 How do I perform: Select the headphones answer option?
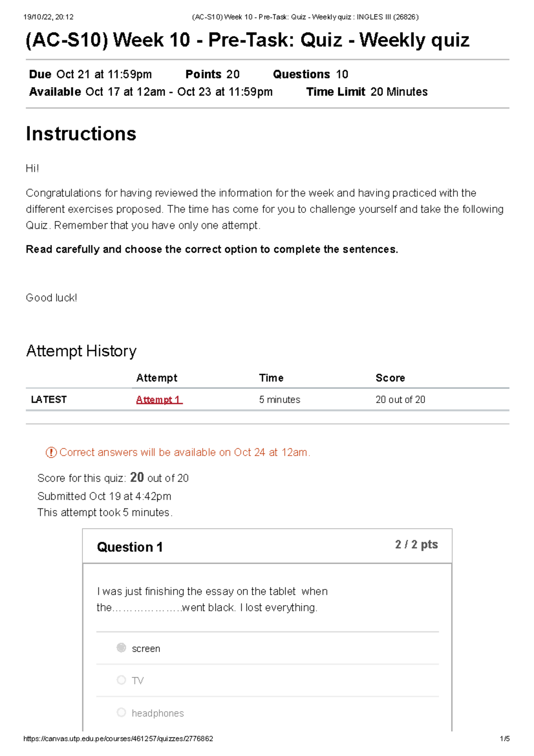(157, 713)
